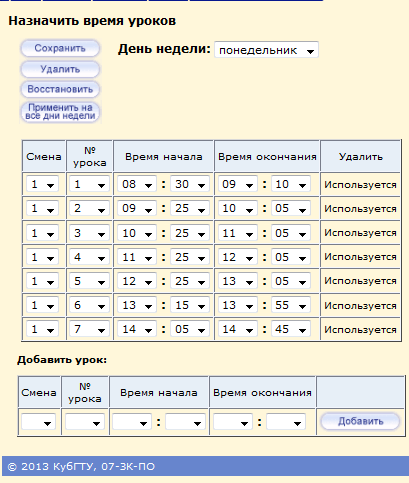Open the lesson number dropdown showing 2

click(x=89, y=208)
